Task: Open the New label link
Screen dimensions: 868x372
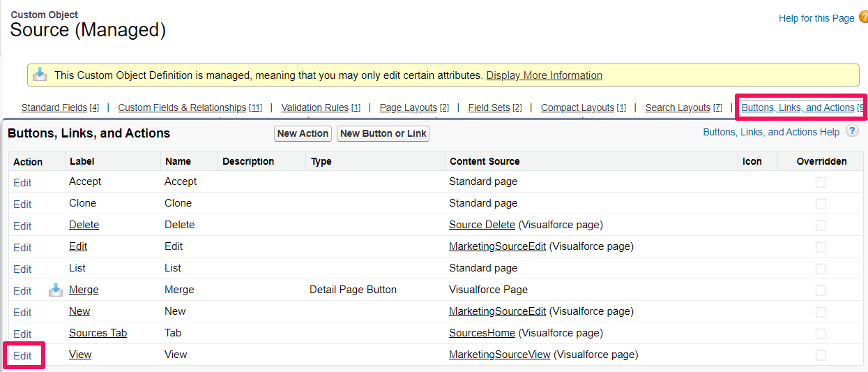Action: pyautogui.click(x=79, y=311)
